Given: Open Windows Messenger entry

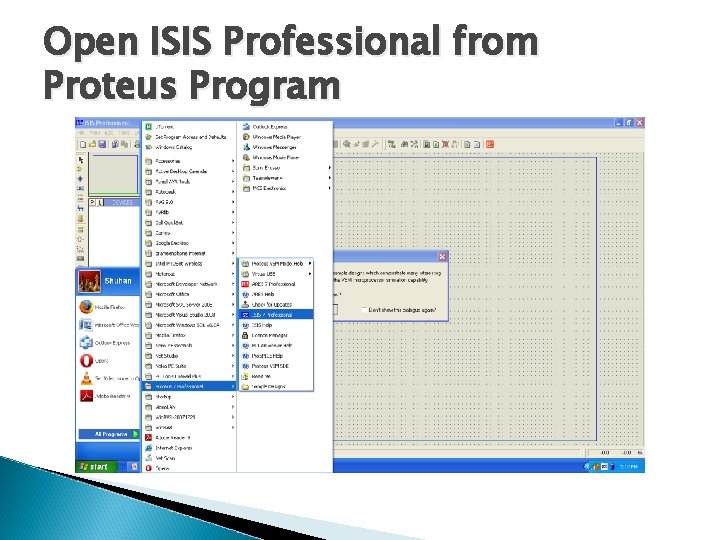Looking at the screenshot, I should pos(285,147).
